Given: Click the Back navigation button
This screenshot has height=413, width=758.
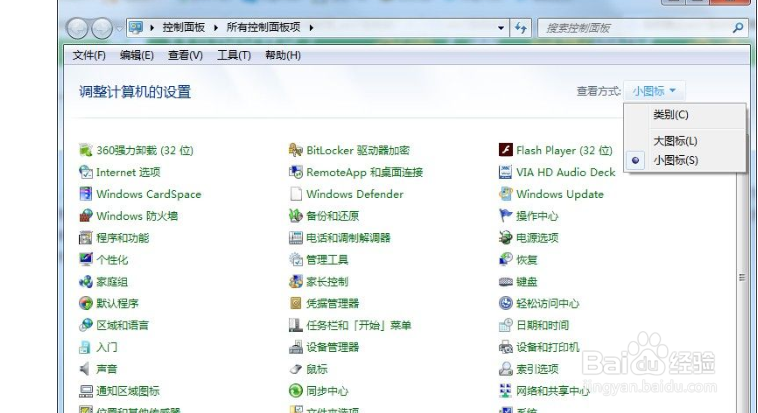Looking at the screenshot, I should 77,29.
